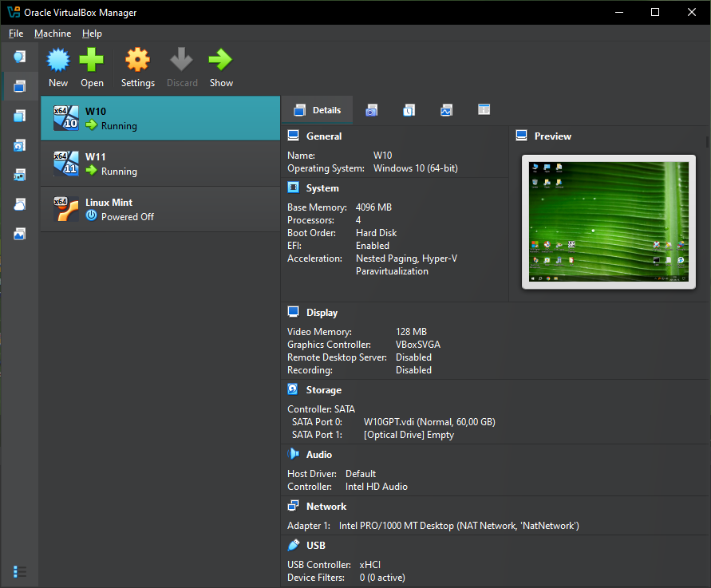Open the Machine menu
Image resolution: width=711 pixels, height=588 pixels.
pos(53,34)
